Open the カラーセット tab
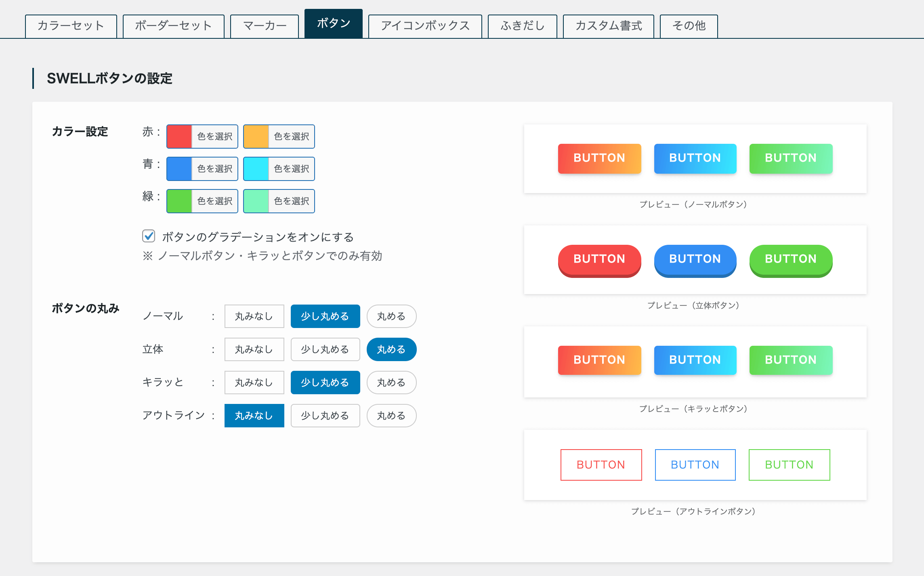This screenshot has width=924, height=576. pyautogui.click(x=71, y=26)
